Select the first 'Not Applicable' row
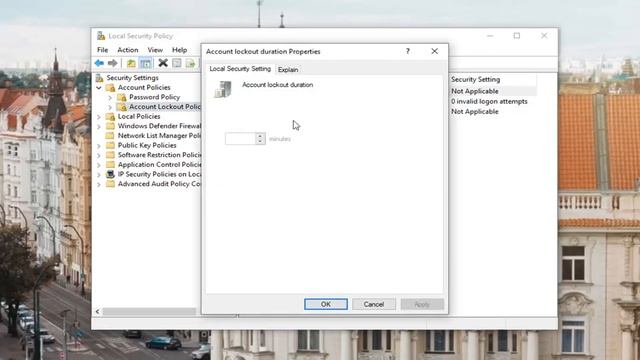The width and height of the screenshot is (640, 360). click(x=474, y=91)
